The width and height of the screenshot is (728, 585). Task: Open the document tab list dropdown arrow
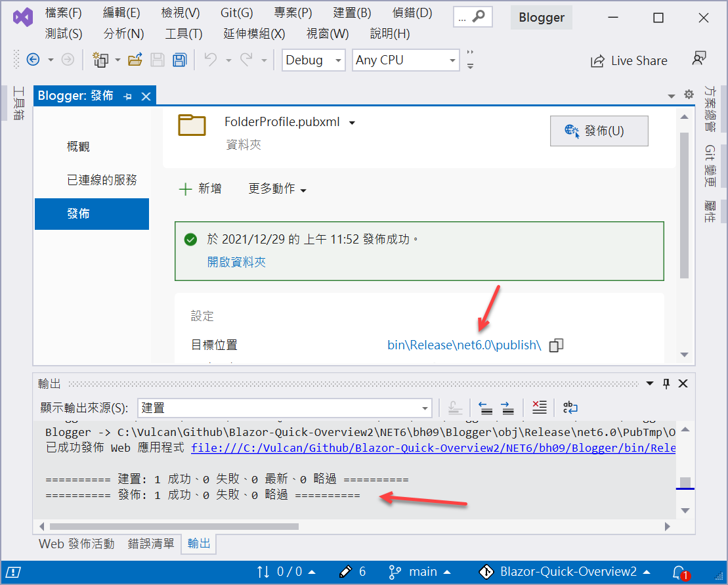(x=672, y=96)
